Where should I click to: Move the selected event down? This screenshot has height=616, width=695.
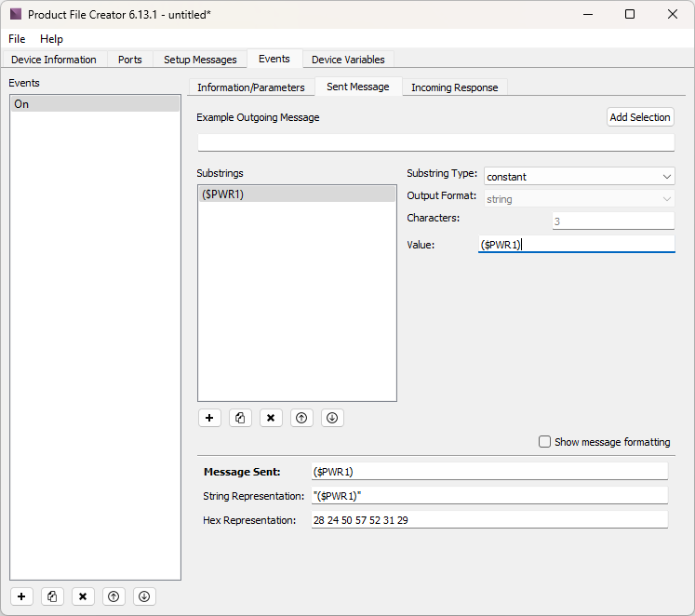143,596
